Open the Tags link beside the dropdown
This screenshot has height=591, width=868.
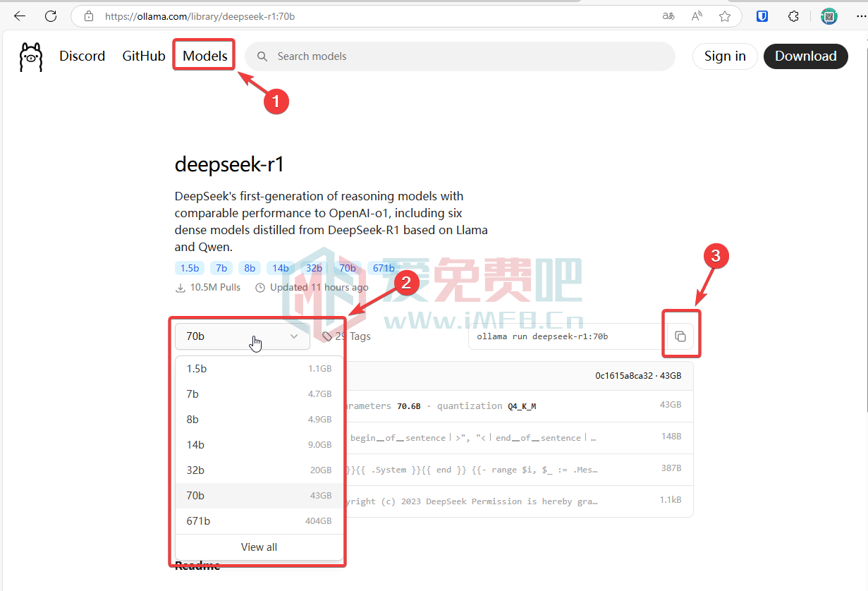(347, 336)
